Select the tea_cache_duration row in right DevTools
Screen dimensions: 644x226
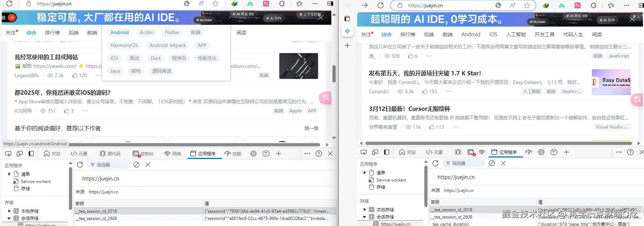pos(536,224)
